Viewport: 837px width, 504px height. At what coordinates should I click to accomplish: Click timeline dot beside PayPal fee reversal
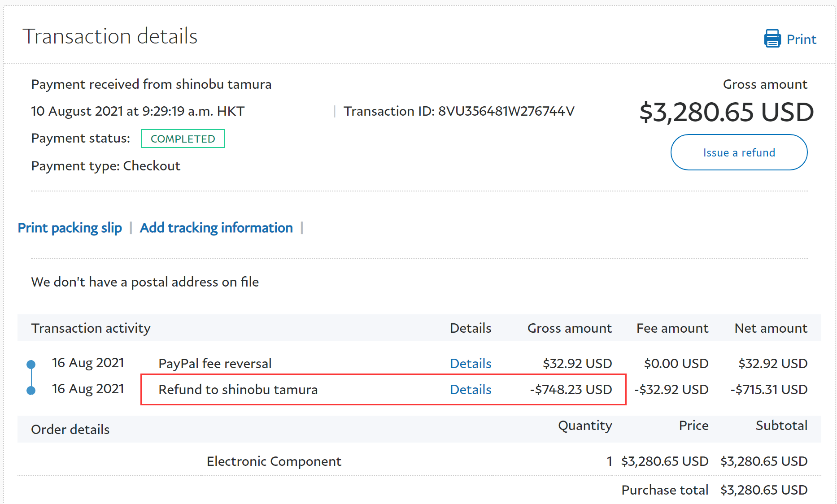pyautogui.click(x=31, y=364)
